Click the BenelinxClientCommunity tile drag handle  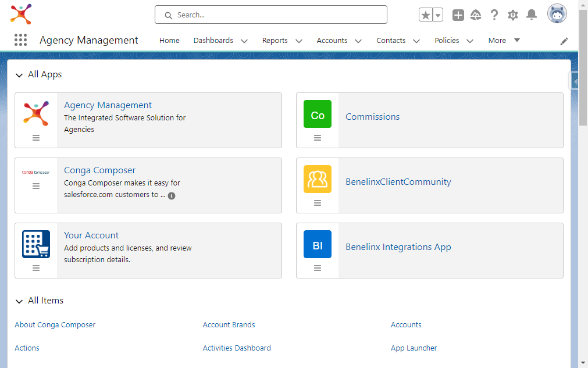point(317,203)
